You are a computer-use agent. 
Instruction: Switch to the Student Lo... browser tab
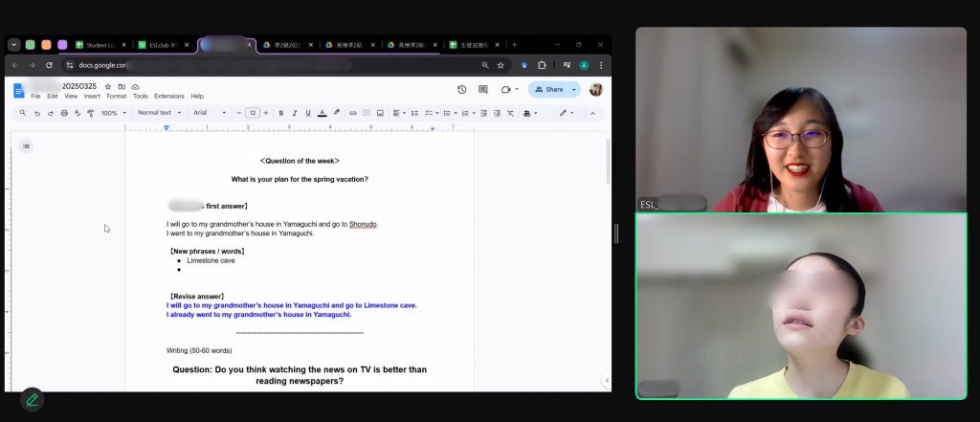[x=101, y=45]
